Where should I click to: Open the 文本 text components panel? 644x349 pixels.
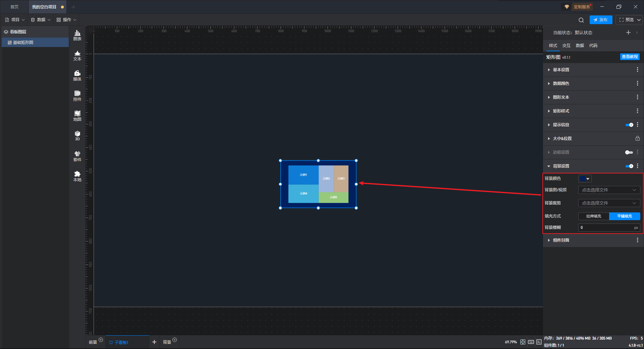(77, 55)
